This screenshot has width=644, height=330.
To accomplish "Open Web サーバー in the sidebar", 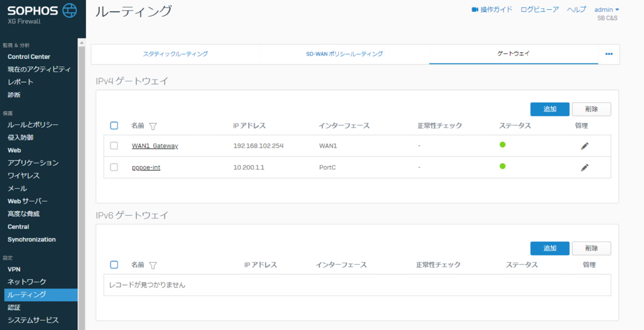I will click(x=27, y=201).
